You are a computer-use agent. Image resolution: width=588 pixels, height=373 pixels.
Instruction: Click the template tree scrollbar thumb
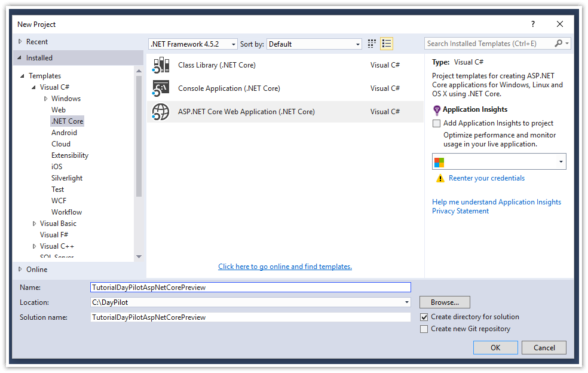tap(139, 136)
